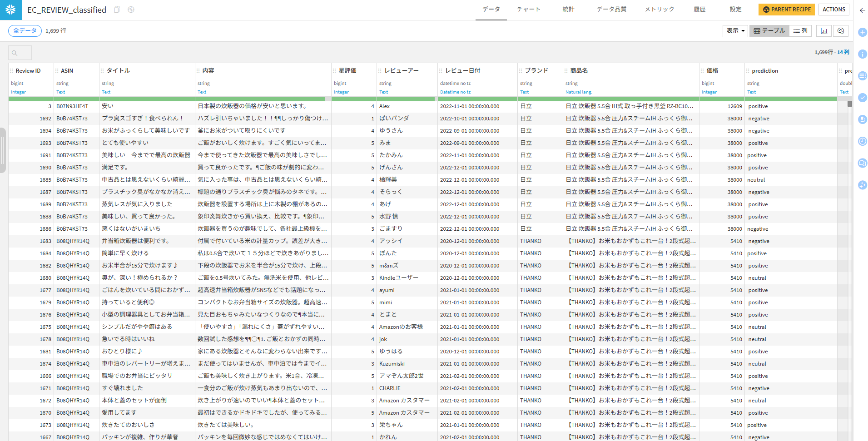
Task: Open prediction column header menu
Action: [x=765, y=71]
